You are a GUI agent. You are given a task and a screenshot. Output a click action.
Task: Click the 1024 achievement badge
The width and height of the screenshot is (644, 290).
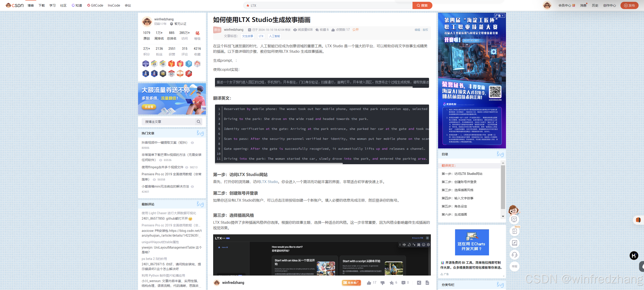pos(172,73)
